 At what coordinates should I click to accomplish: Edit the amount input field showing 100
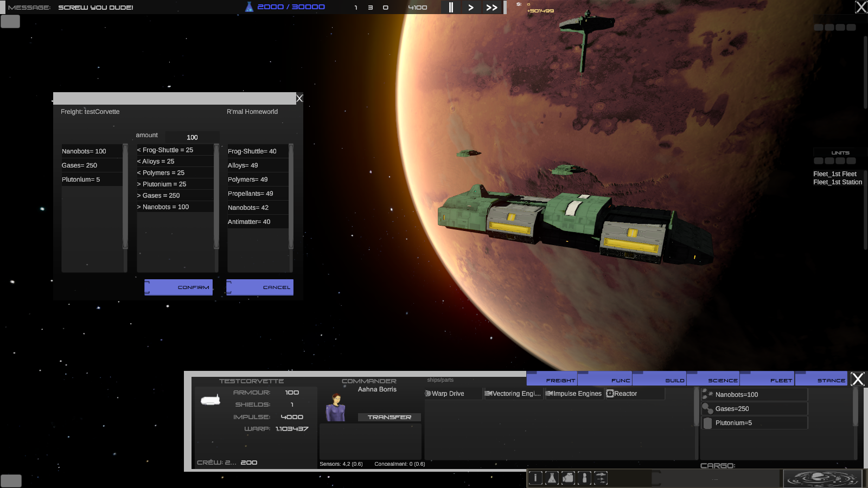pyautogui.click(x=192, y=137)
